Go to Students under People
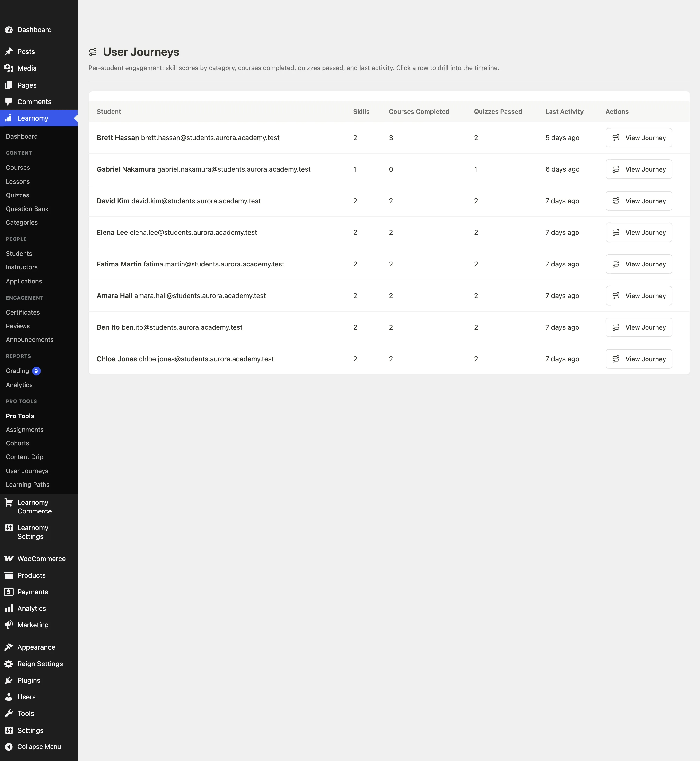This screenshot has width=700, height=761. pos(19,254)
